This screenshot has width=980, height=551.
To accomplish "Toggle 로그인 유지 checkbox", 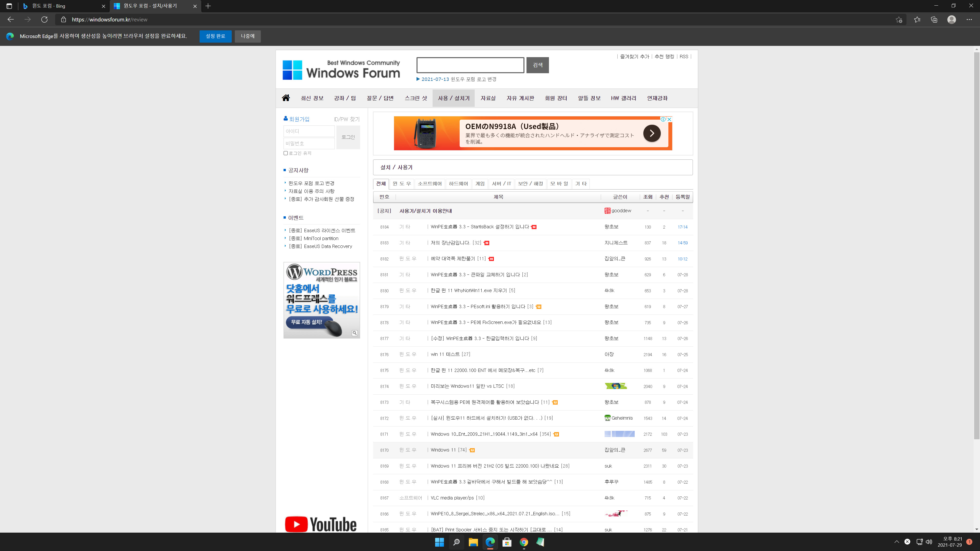I will (286, 153).
